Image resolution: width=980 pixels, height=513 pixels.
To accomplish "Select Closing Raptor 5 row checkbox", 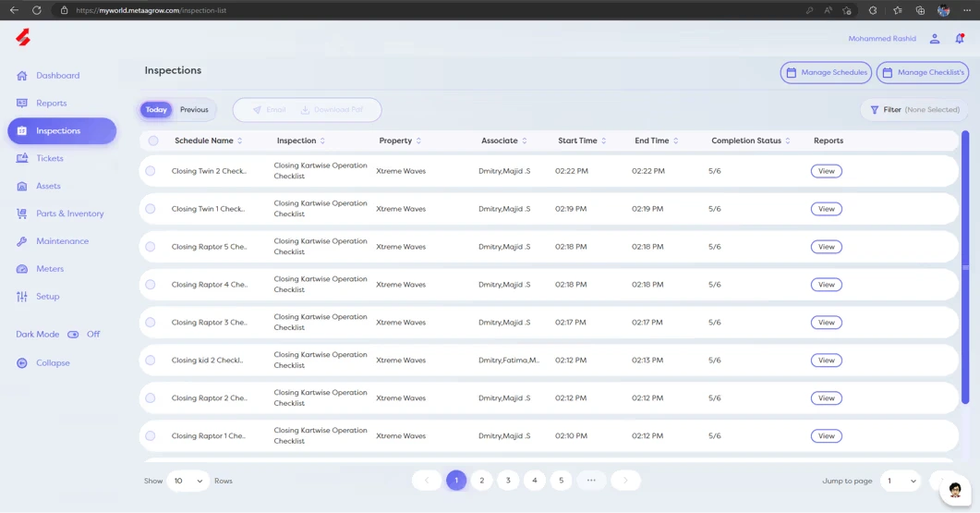I will (150, 247).
